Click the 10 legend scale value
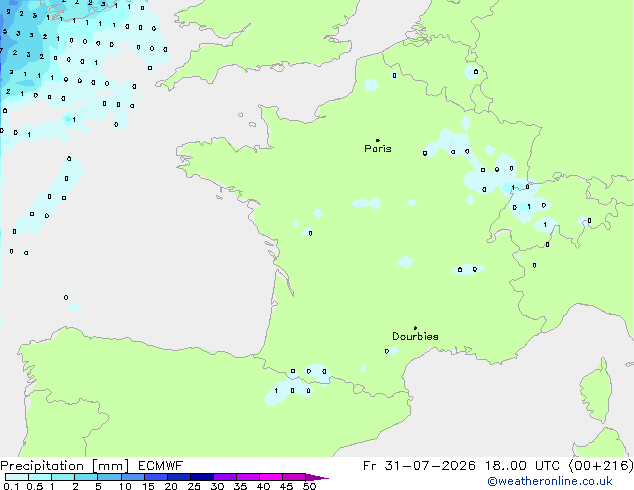The image size is (634, 490). click(x=125, y=486)
